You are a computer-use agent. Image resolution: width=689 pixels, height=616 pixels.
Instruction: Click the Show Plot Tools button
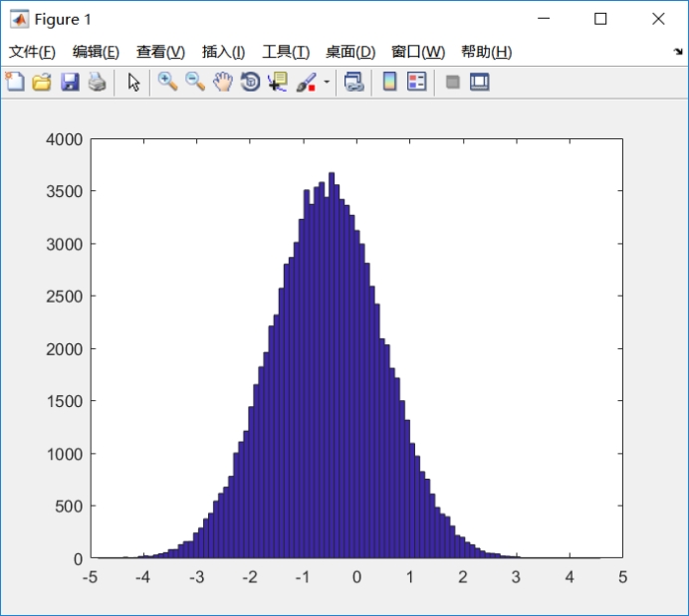480,83
